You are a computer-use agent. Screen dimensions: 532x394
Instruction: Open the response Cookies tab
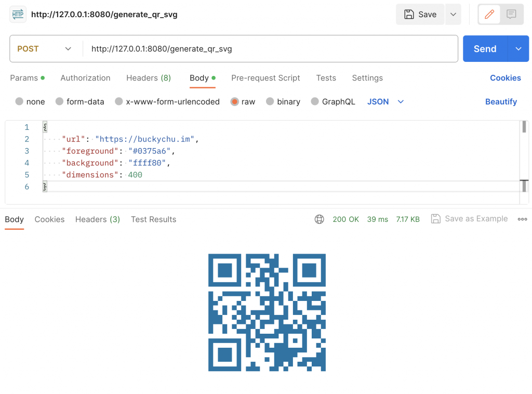tap(49, 219)
